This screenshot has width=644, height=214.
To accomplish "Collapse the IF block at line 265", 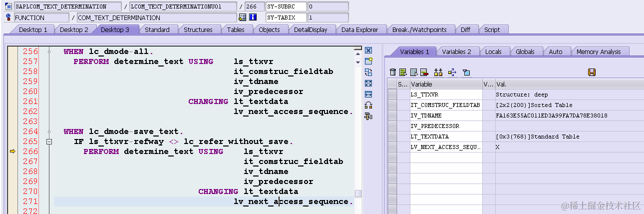I will [49, 141].
